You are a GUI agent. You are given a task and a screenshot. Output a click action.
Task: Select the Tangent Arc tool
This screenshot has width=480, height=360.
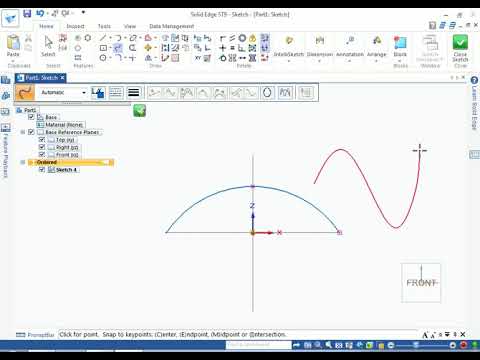118,38
